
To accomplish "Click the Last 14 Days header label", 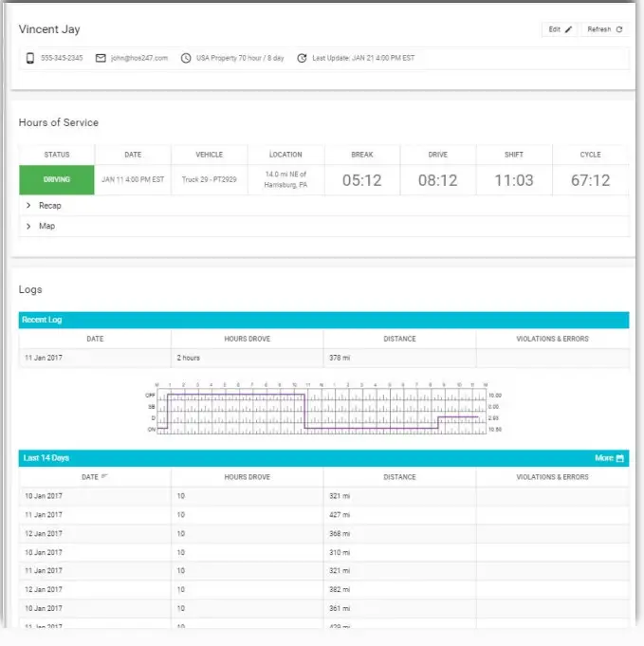I will [x=46, y=458].
